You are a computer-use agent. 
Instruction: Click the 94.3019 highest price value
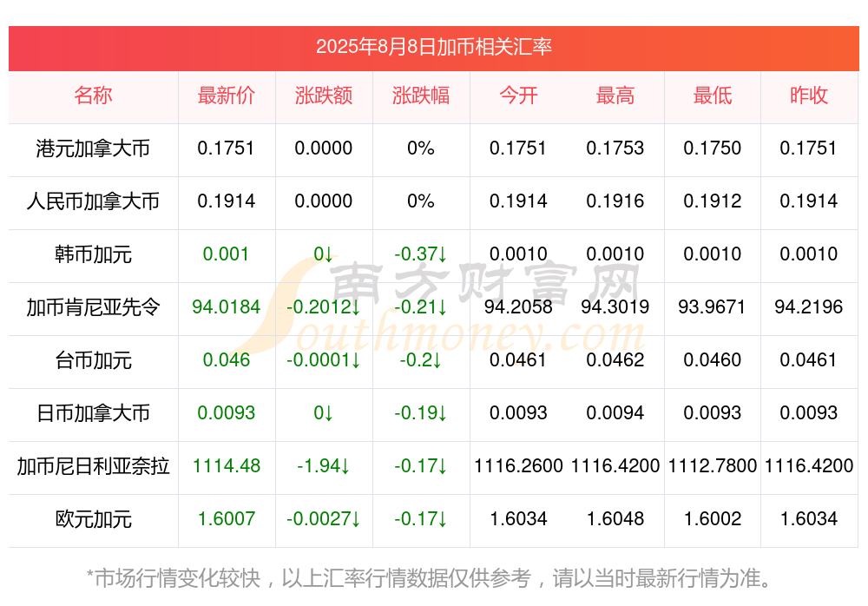(615, 306)
